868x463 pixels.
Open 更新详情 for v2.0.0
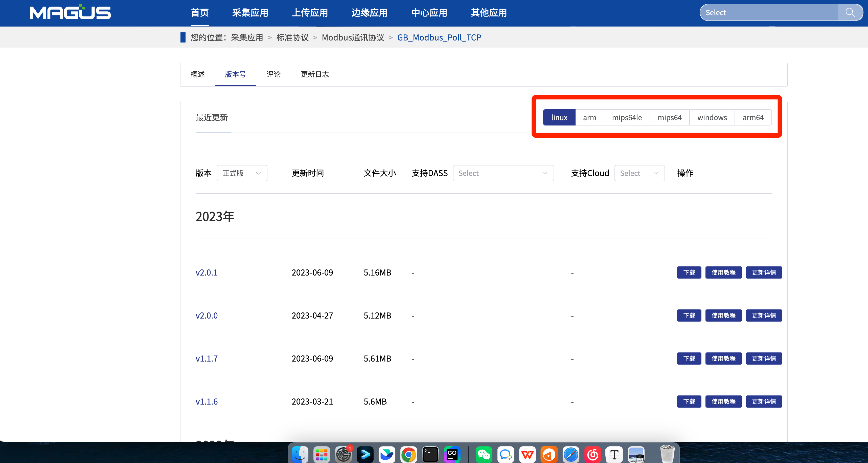[764, 316]
